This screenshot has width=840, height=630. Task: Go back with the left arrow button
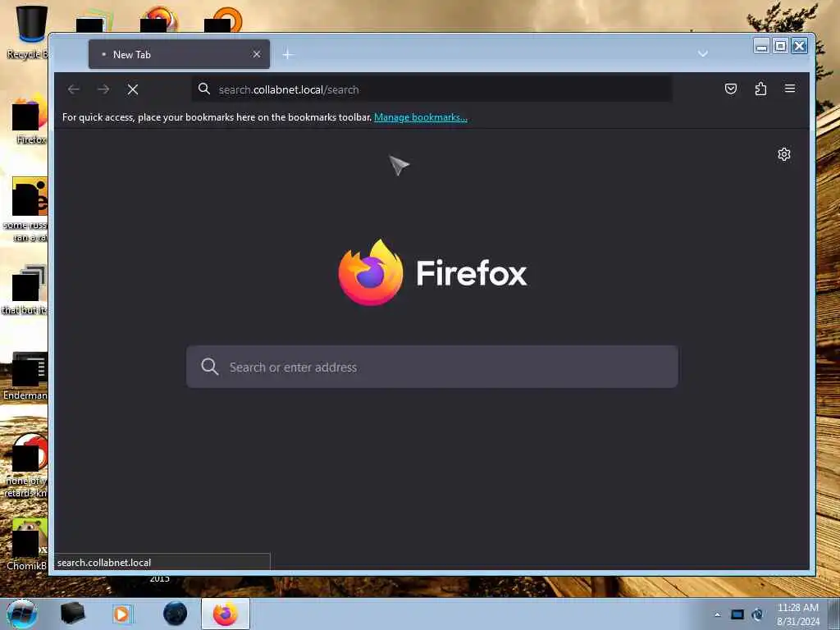click(74, 89)
